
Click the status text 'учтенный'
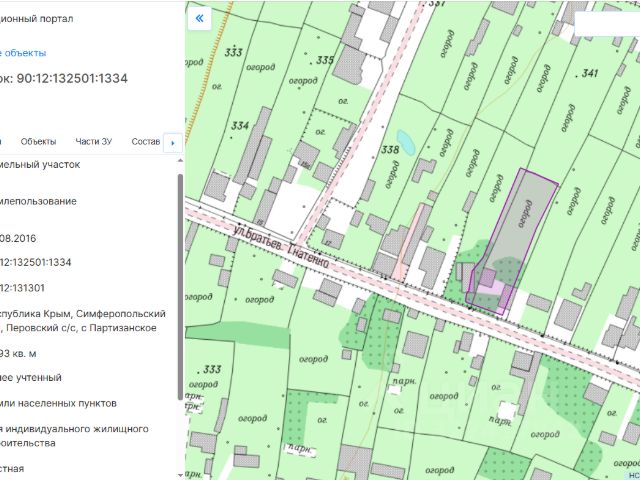[40, 378]
